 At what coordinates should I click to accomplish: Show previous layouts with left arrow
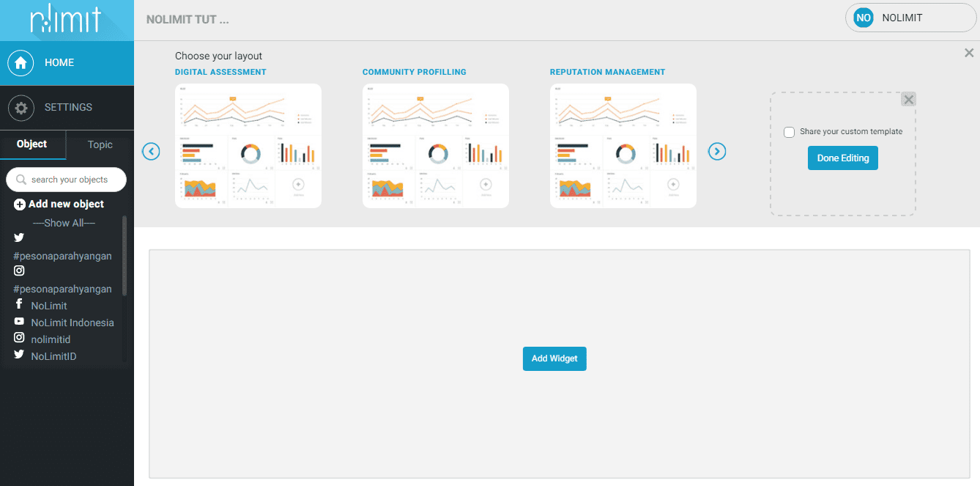151,152
